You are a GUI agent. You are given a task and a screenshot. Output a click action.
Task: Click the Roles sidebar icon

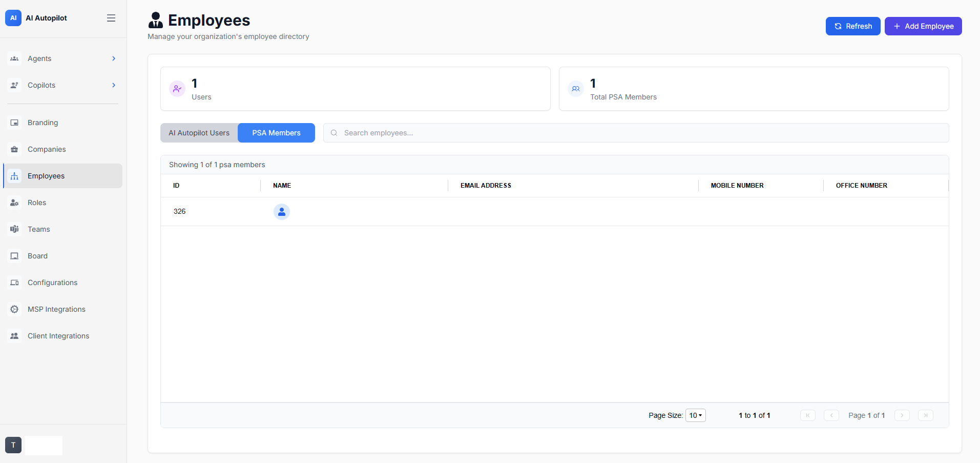(x=14, y=203)
